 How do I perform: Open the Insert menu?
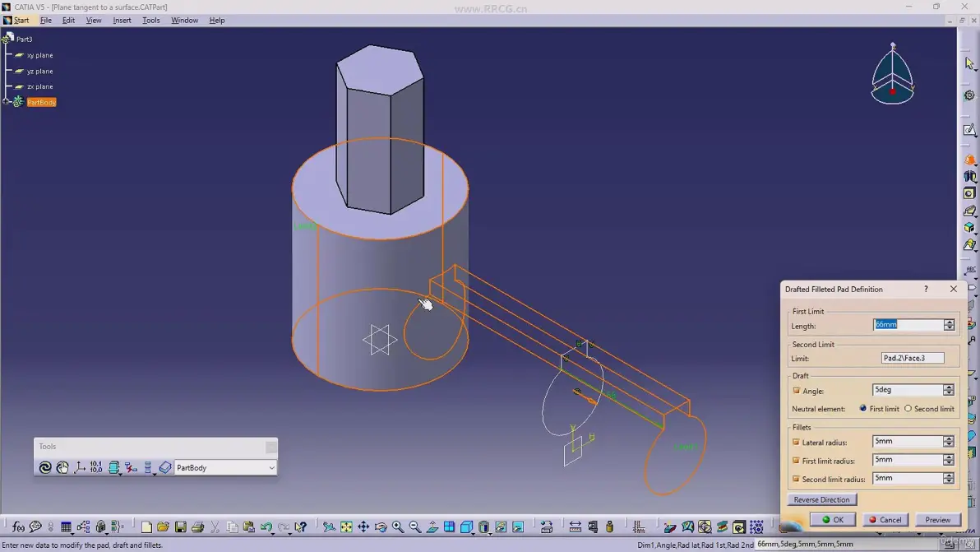click(122, 20)
